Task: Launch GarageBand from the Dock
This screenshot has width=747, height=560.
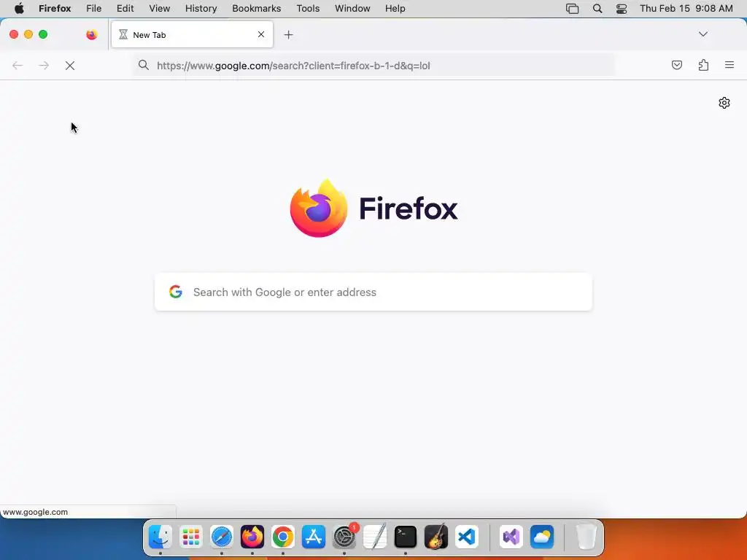Action: (436, 537)
